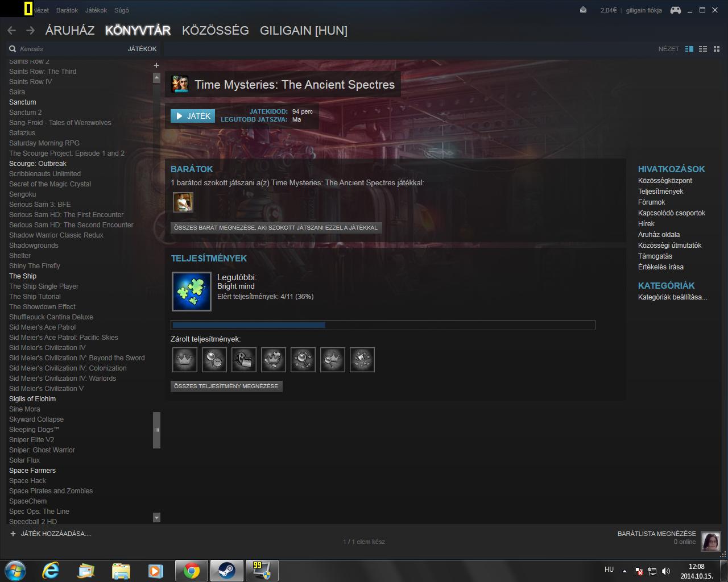This screenshot has height=582, width=728.
Task: Select the KÖNYVTÁR tab
Action: 138,31
